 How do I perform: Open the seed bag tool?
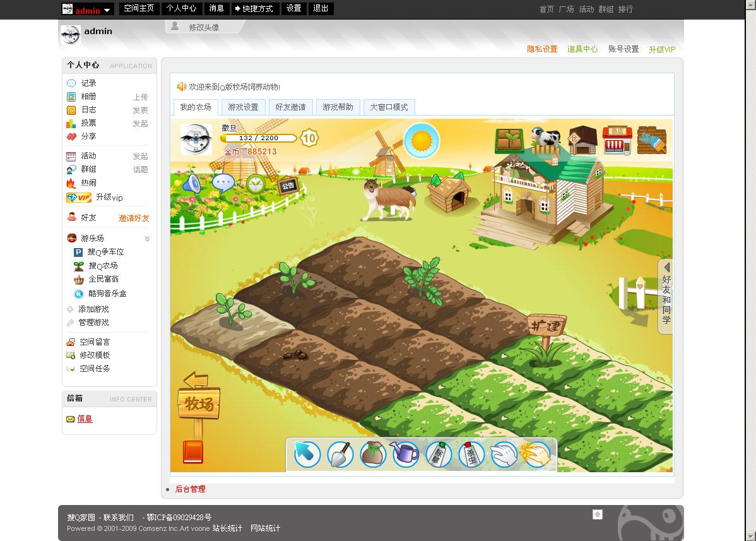[x=373, y=455]
